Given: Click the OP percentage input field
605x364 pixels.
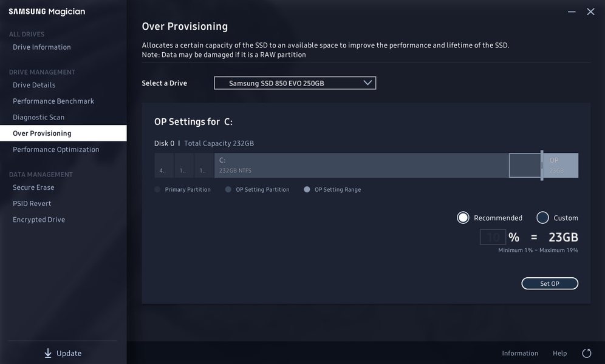Looking at the screenshot, I should click(x=493, y=237).
